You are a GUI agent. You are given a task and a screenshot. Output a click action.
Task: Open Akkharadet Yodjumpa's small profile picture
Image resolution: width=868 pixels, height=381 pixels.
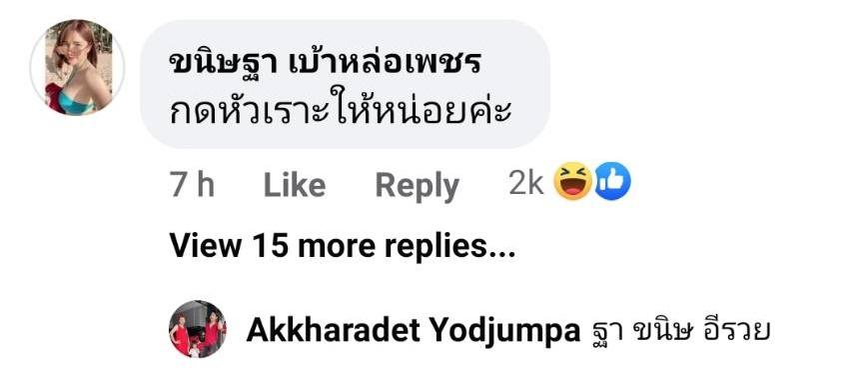(198, 329)
